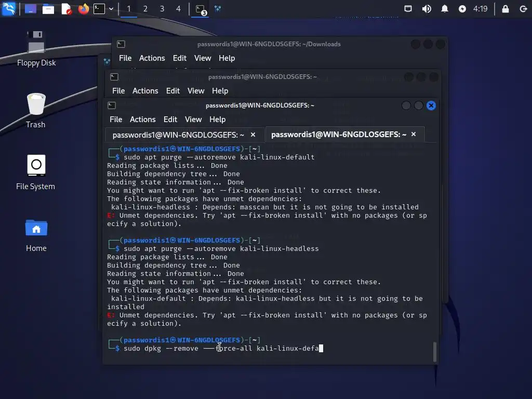Click the 4:19 panel clock
The height and width of the screenshot is (399, 532).
coord(481,9)
